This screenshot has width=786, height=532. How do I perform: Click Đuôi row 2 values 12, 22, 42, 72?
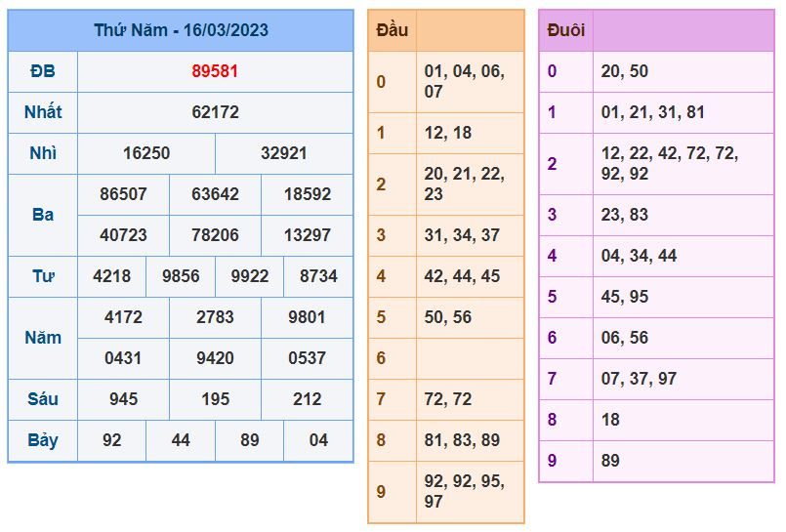click(x=669, y=163)
